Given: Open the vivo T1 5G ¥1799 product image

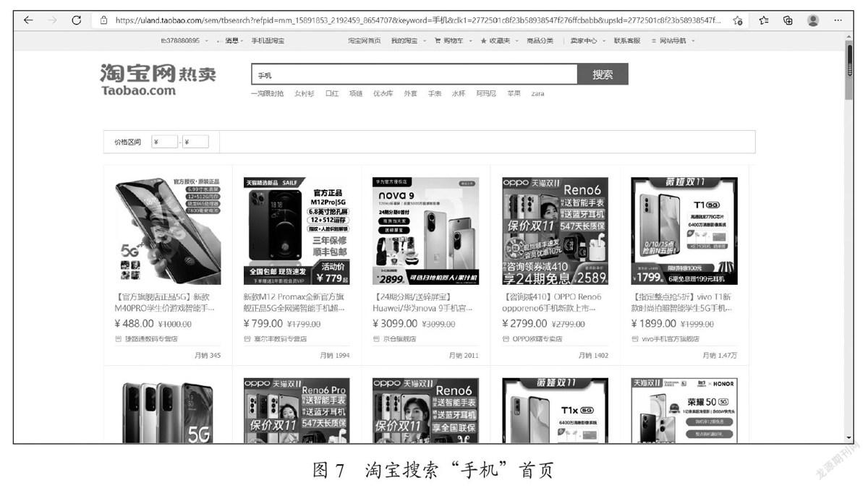Looking at the screenshot, I should (x=684, y=231).
